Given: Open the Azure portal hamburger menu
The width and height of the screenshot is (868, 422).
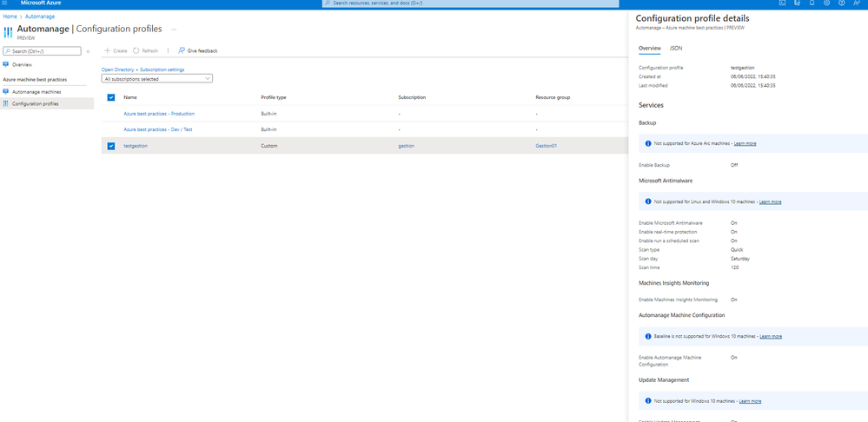Looking at the screenshot, I should coord(5,3).
